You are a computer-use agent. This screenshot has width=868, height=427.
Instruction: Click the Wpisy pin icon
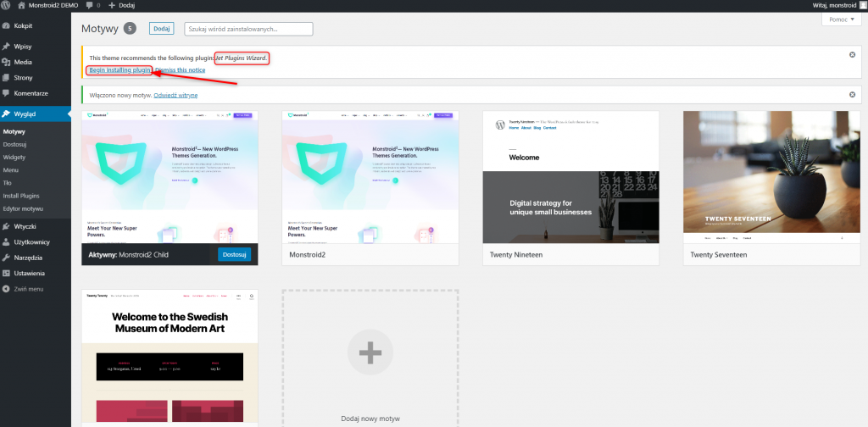coord(6,47)
